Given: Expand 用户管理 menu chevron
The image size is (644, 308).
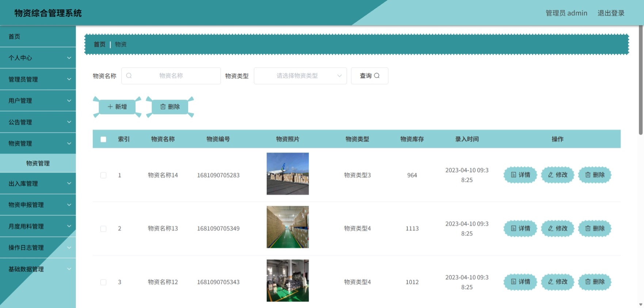Looking at the screenshot, I should point(69,100).
